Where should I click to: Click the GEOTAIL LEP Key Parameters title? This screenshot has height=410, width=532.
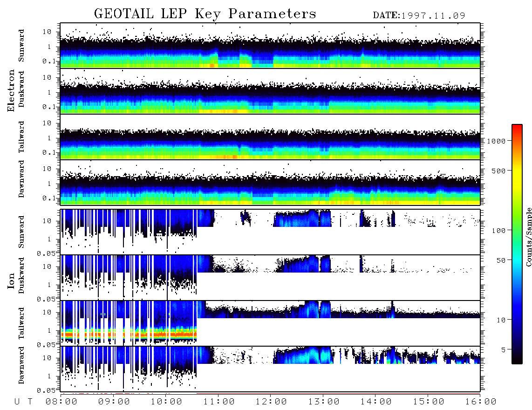pyautogui.click(x=205, y=14)
